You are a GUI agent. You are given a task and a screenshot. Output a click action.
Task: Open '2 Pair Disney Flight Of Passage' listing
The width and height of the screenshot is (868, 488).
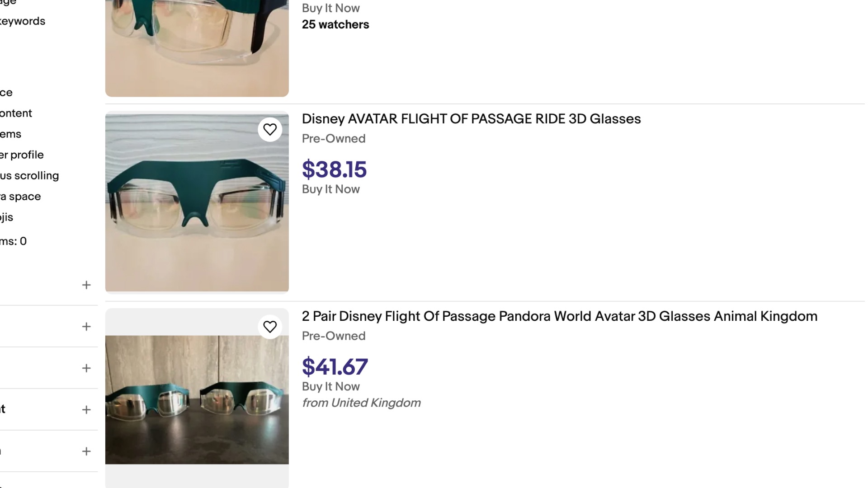559,316
